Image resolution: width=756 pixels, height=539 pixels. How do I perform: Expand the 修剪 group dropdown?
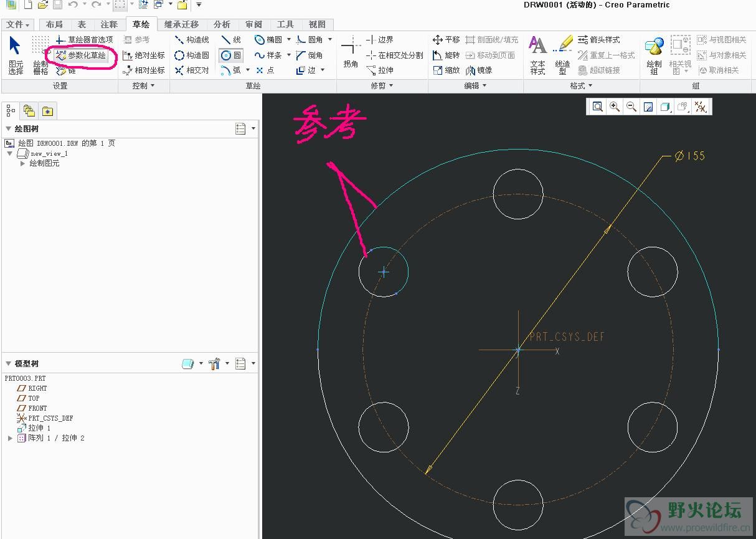(382, 86)
